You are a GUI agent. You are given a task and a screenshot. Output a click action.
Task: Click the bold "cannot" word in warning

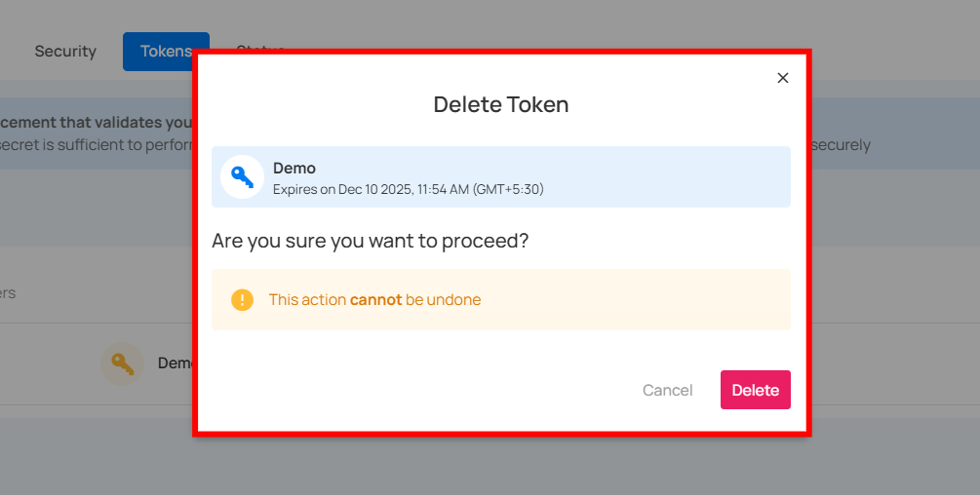point(375,300)
